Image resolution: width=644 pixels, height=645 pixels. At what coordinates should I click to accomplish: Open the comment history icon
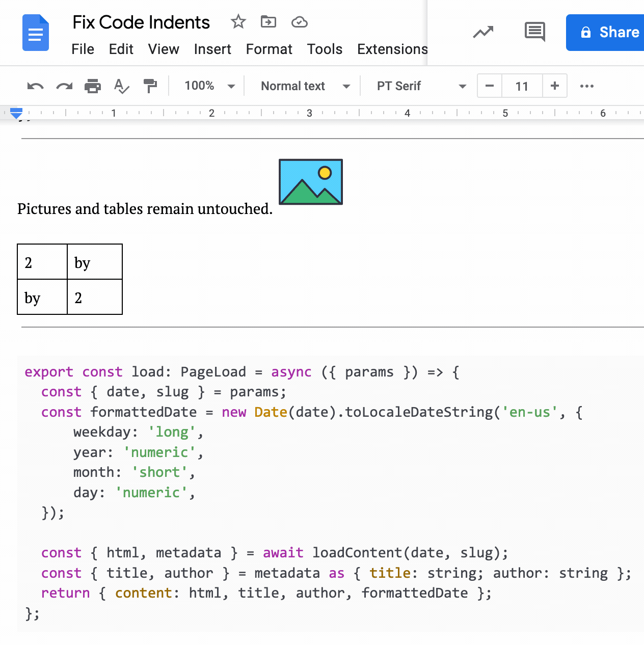point(534,32)
